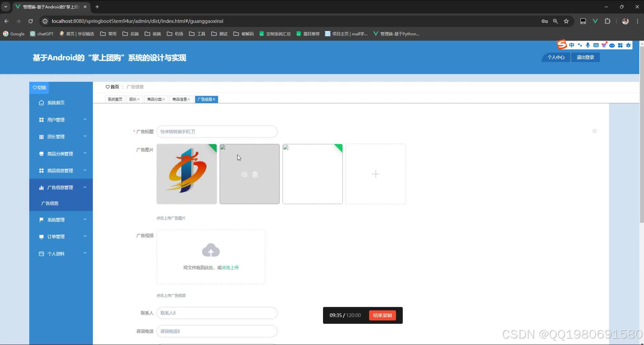
Task: Expand 用户管理 menu chevron
Action: [x=85, y=119]
